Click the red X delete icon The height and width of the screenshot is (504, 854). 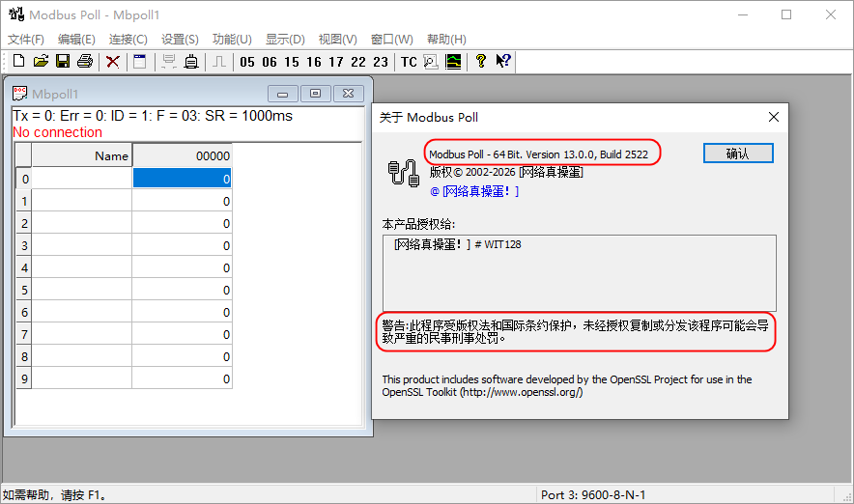coord(113,62)
